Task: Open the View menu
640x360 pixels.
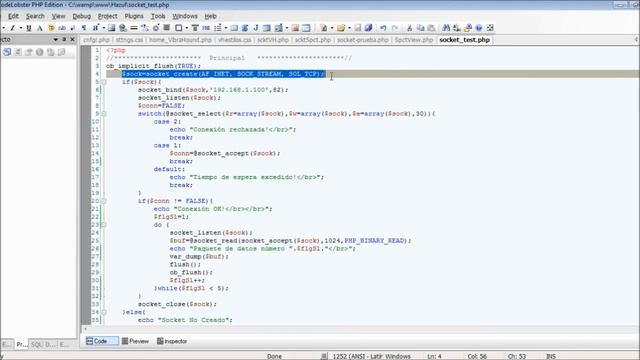Action: point(58,16)
